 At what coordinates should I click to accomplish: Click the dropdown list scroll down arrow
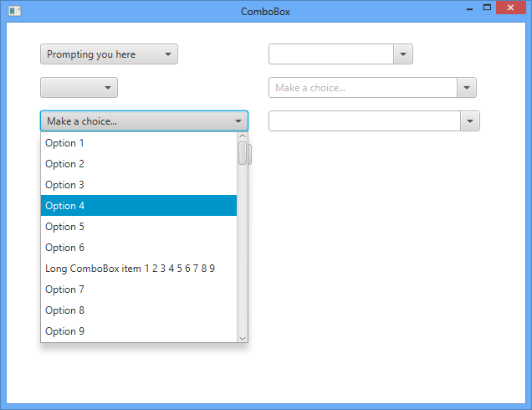pyautogui.click(x=243, y=338)
